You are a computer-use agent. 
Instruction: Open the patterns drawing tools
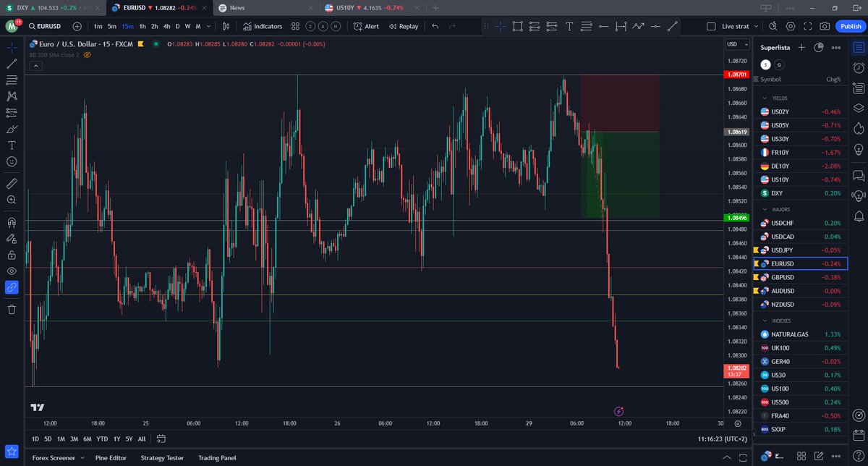click(x=12, y=96)
